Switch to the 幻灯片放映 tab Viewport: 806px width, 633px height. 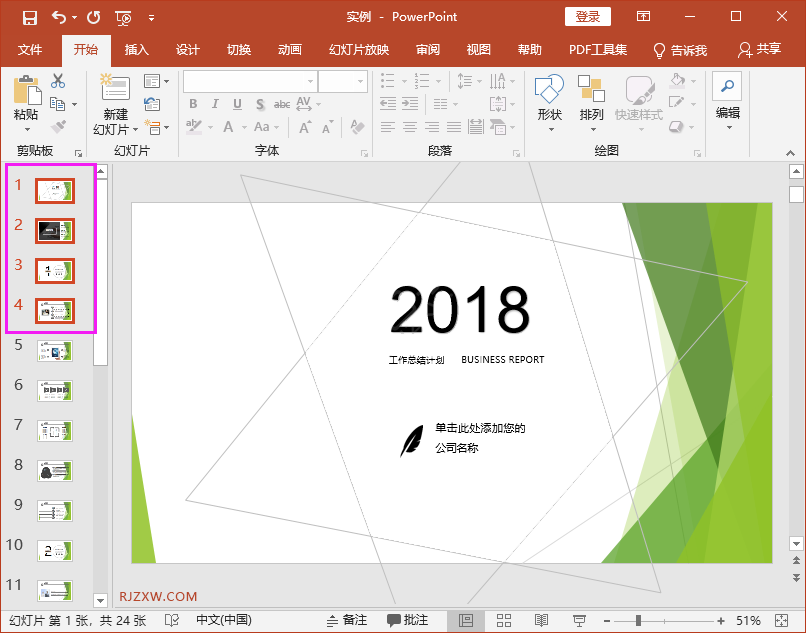359,49
